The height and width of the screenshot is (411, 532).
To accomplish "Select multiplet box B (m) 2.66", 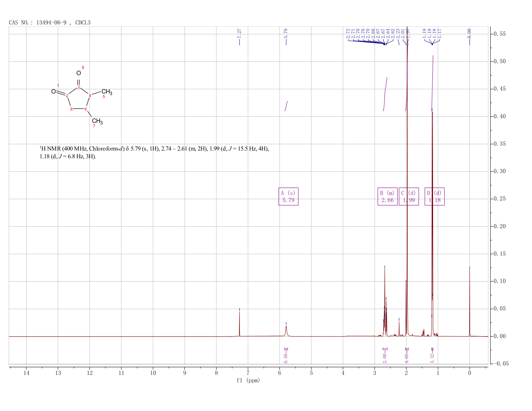I will click(388, 197).
